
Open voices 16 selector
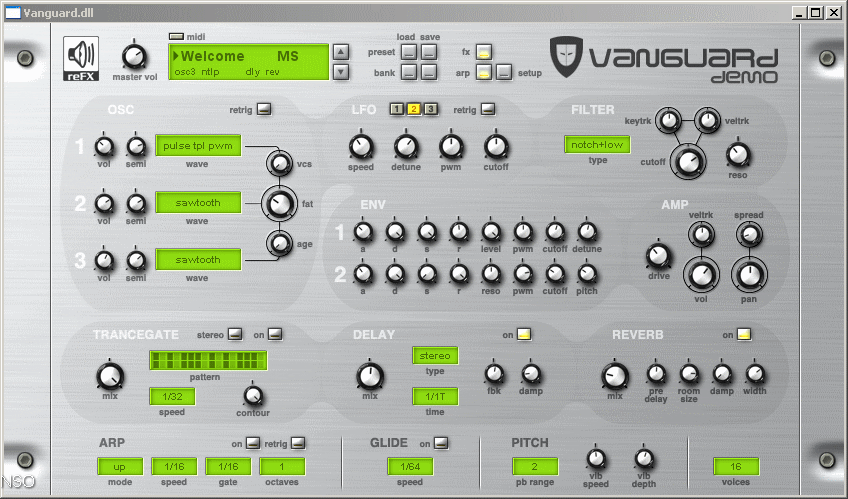click(736, 467)
